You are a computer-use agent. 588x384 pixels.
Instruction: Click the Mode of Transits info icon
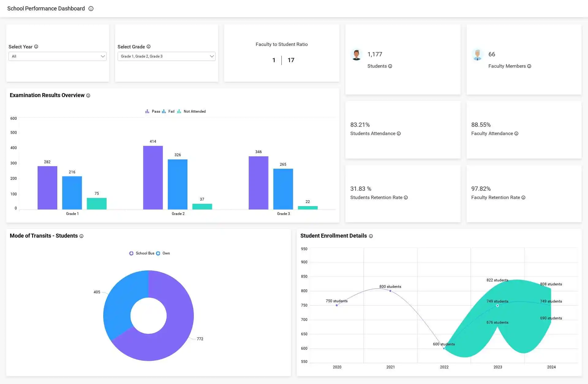coord(81,236)
